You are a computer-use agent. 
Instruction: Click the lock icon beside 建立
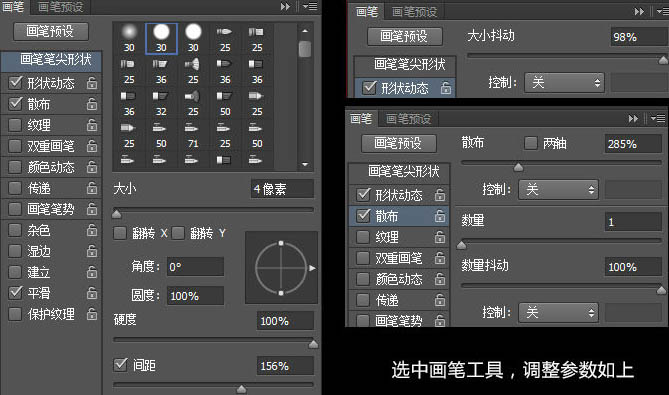coord(92,272)
